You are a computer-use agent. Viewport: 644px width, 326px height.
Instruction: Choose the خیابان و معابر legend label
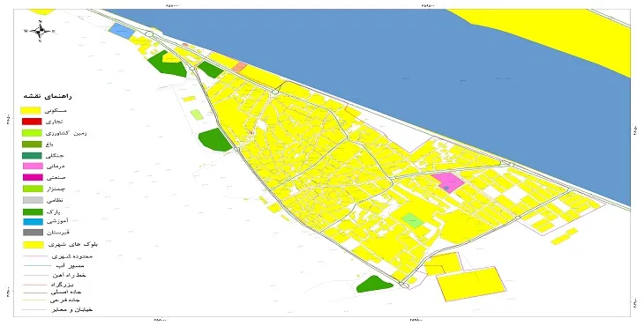[x=72, y=309]
